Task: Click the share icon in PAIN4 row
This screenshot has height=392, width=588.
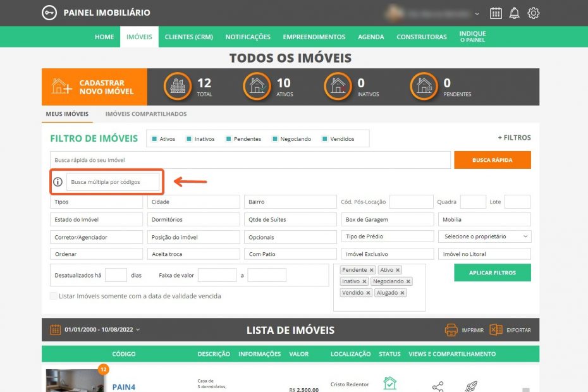Action: [x=438, y=386]
